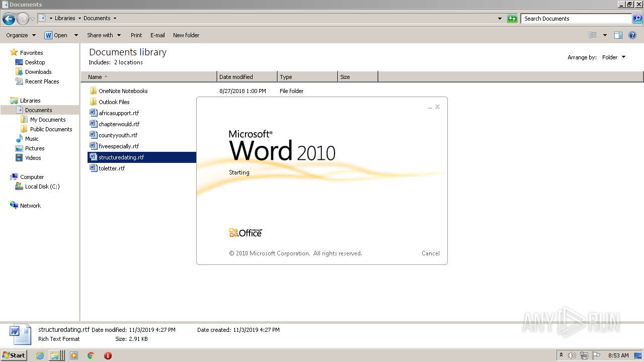
Task: Click New folder in the toolbar
Action: coord(186,35)
